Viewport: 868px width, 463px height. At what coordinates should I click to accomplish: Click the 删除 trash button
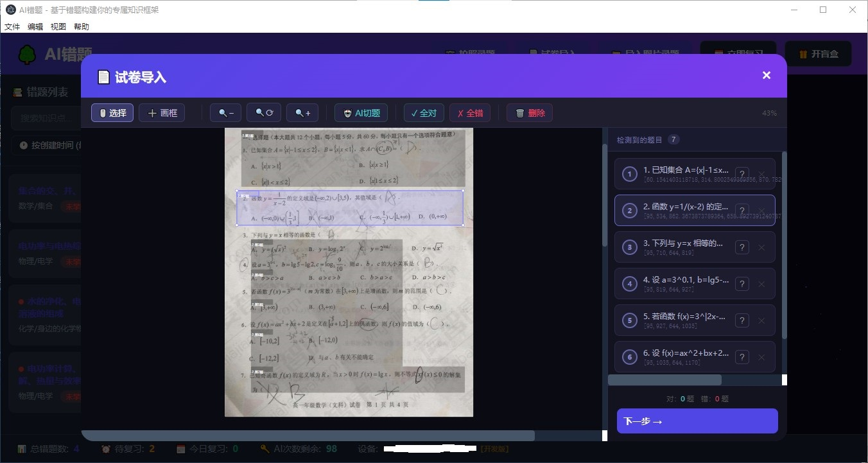tap(530, 113)
